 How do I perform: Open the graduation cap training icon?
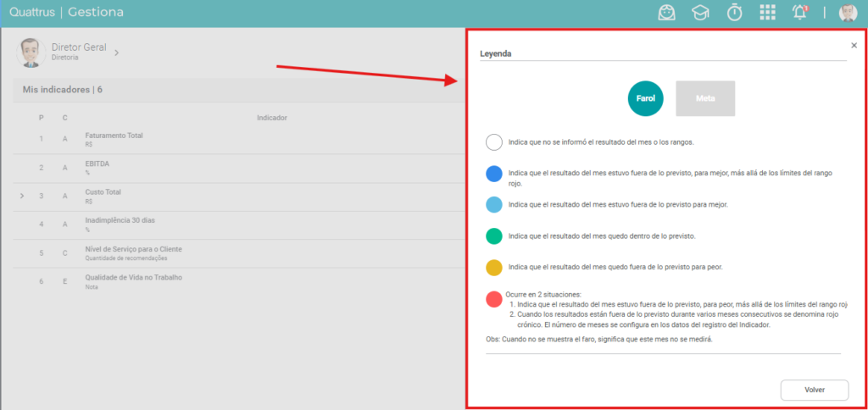[700, 12]
